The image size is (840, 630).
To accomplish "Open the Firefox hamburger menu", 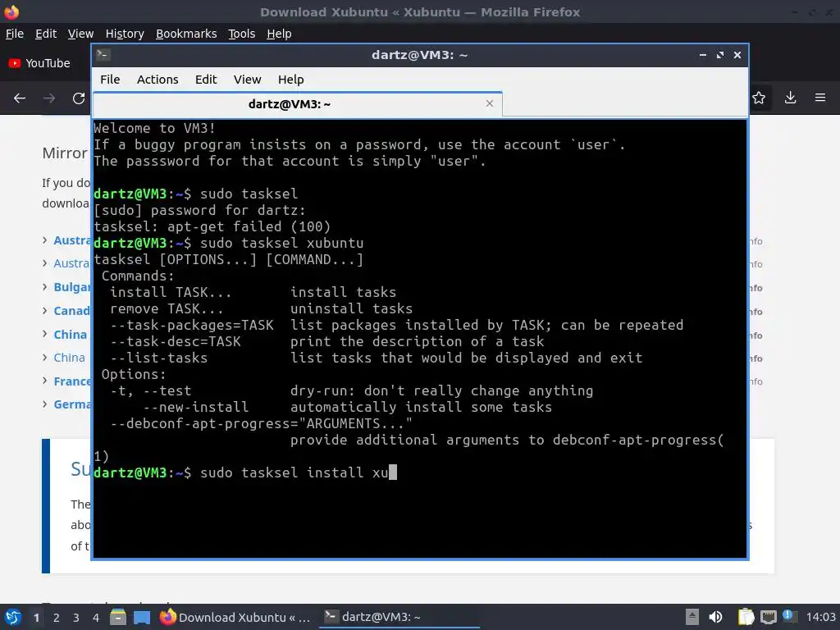I will [820, 98].
